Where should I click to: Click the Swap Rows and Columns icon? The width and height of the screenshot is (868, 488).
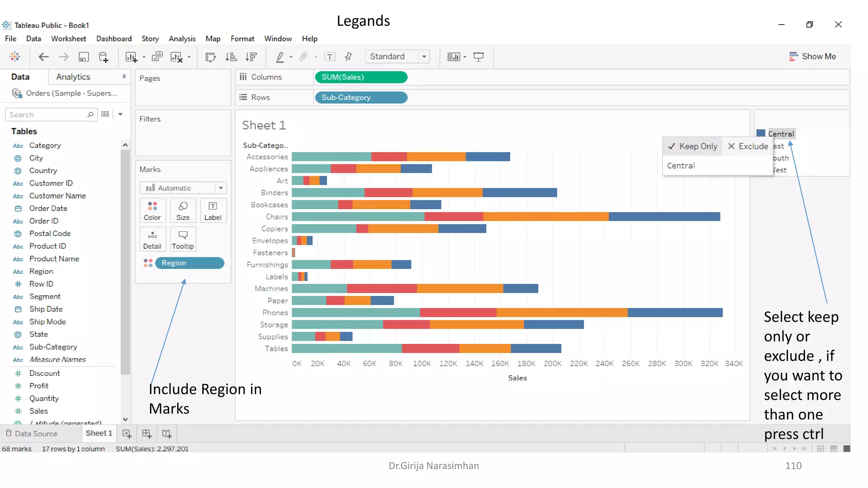pyautogui.click(x=211, y=57)
